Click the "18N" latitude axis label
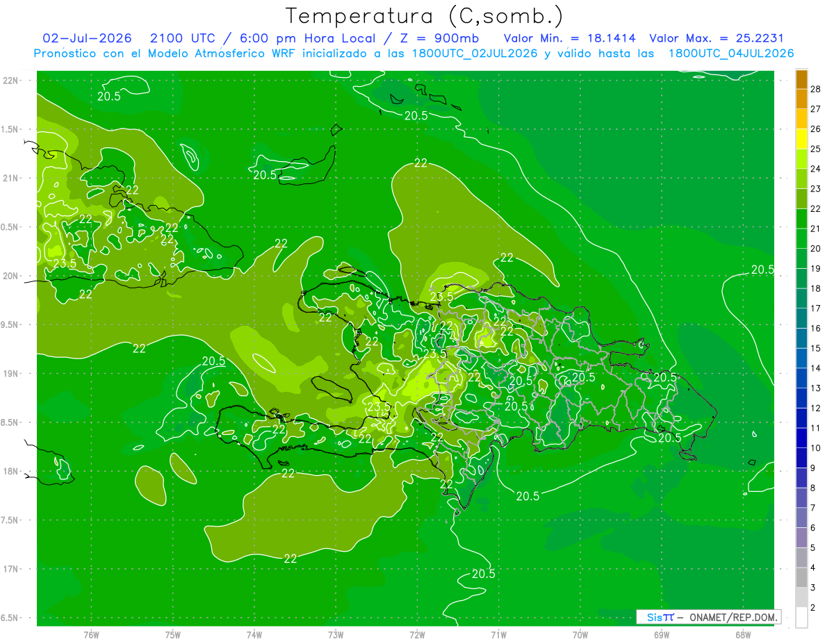This screenshot has width=834, height=644. pos(10,471)
